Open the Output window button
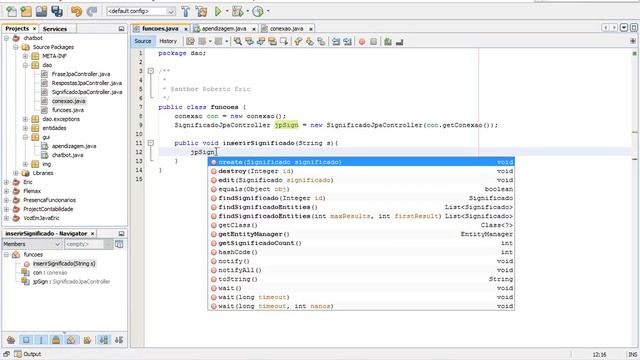The width and height of the screenshot is (640, 360). [x=28, y=354]
